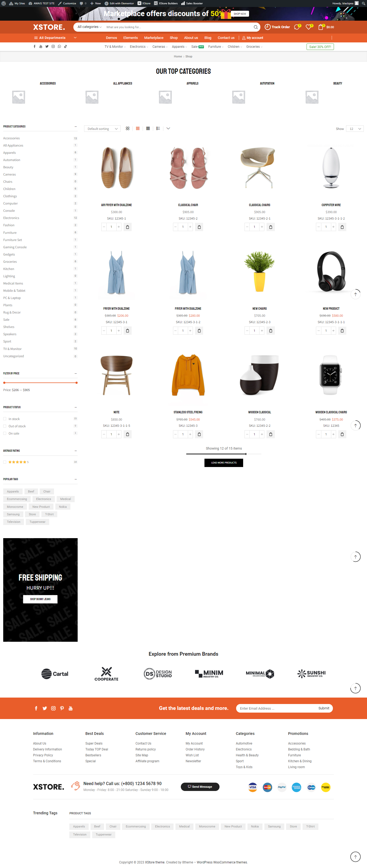
Task: Click the price filter slider right handle
Action: (x=77, y=383)
